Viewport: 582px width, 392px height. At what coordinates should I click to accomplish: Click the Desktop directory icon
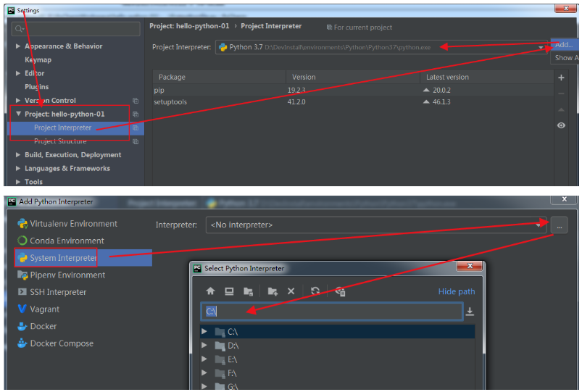229,291
